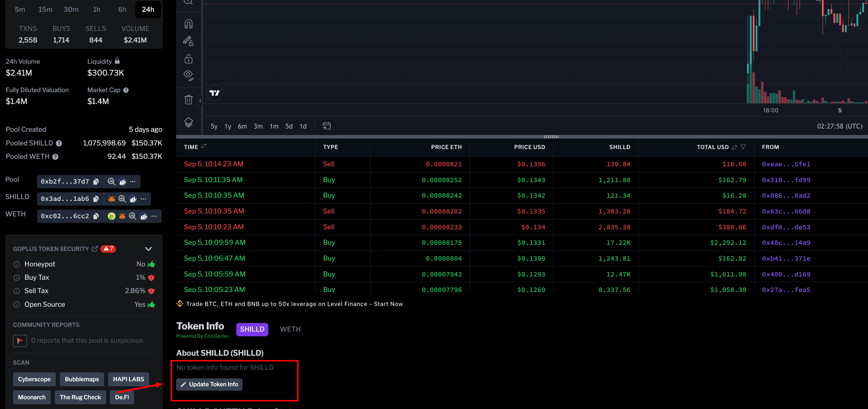The image size is (868, 409).
Task: Toggle the magnet mode tool
Action: (x=188, y=24)
